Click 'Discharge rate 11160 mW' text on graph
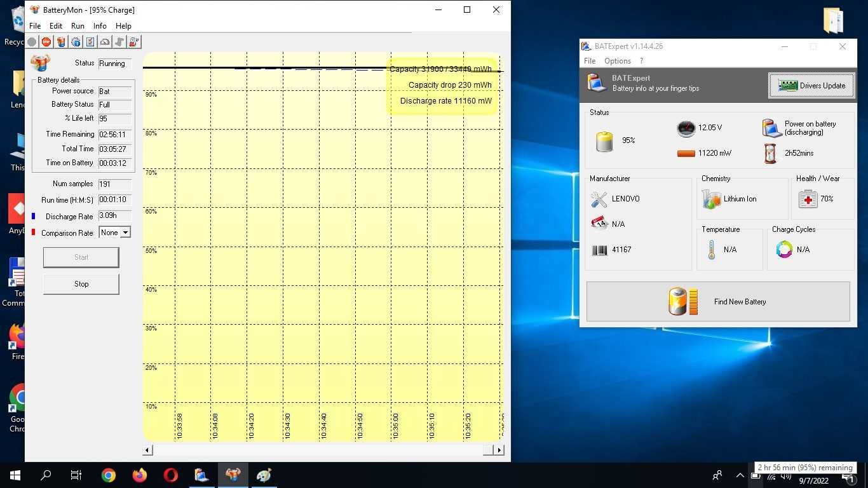Image resolution: width=868 pixels, height=488 pixels. pos(446,100)
